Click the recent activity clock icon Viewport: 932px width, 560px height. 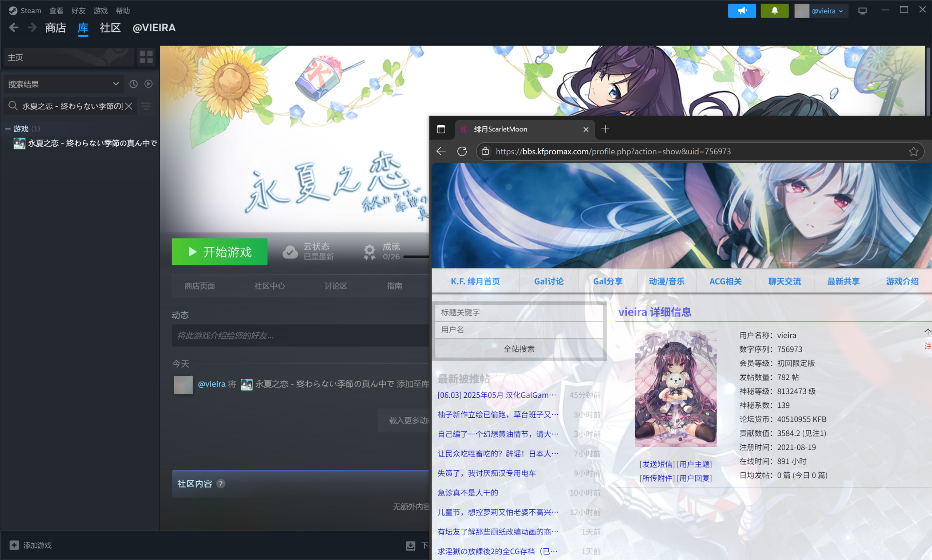coord(134,84)
